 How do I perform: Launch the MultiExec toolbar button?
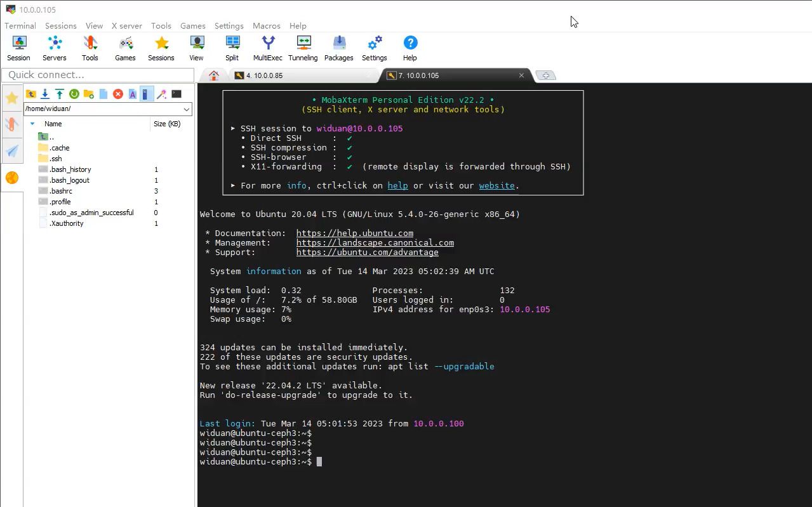(268, 48)
